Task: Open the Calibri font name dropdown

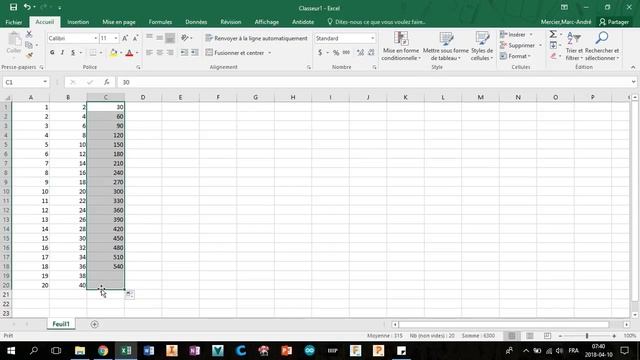Action: pyautogui.click(x=96, y=38)
